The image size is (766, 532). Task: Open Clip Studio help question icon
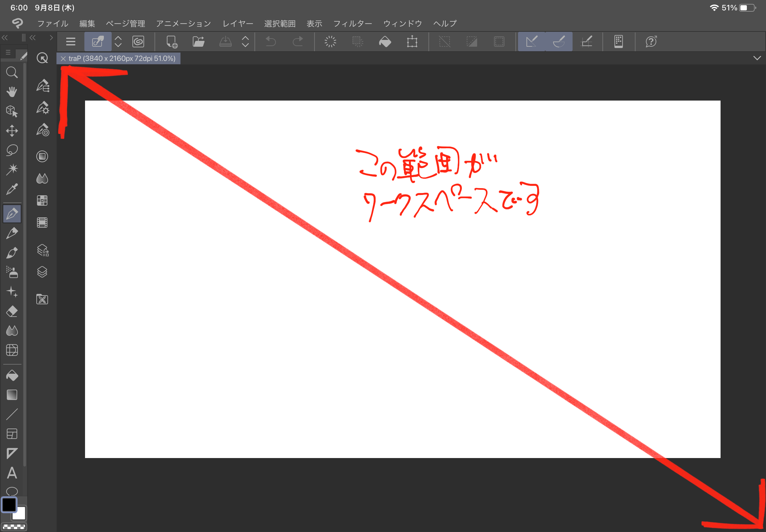coord(651,42)
